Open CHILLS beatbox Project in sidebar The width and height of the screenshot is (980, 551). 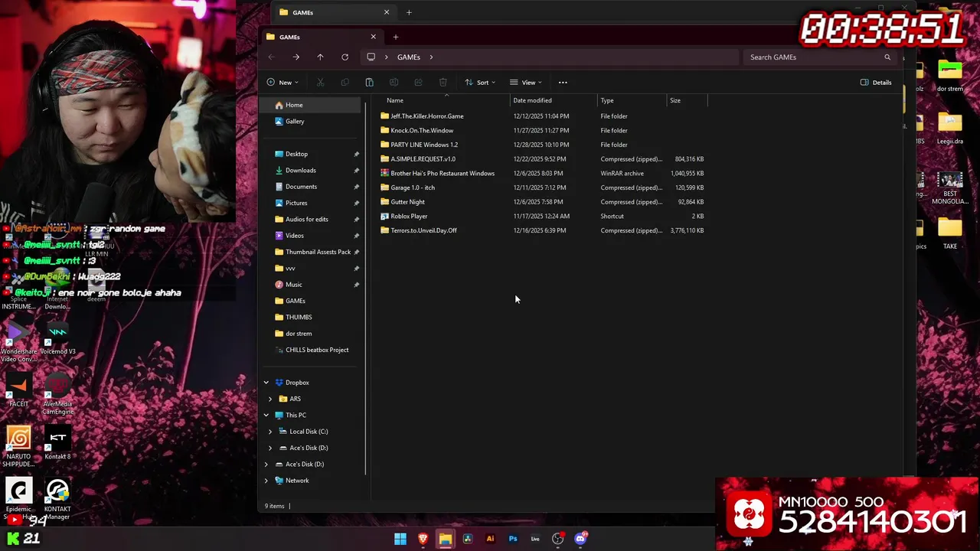point(311,350)
